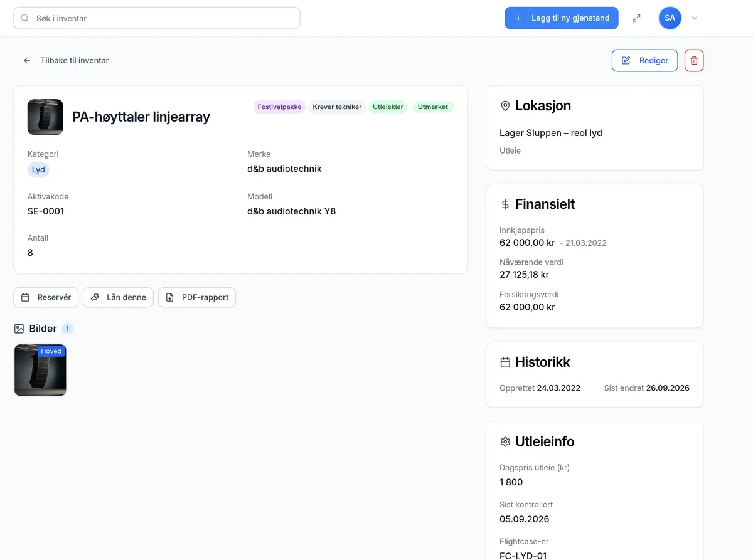Click the Lyd category badge
The image size is (753, 560).
tap(38, 169)
